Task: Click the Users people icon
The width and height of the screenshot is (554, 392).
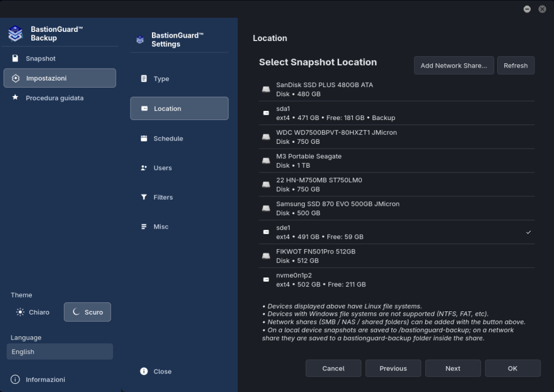Action: 144,168
